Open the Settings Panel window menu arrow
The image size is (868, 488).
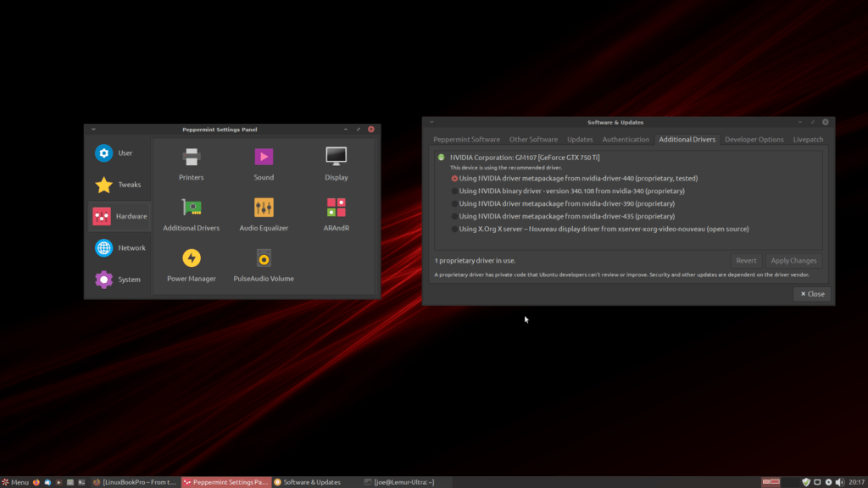click(93, 130)
